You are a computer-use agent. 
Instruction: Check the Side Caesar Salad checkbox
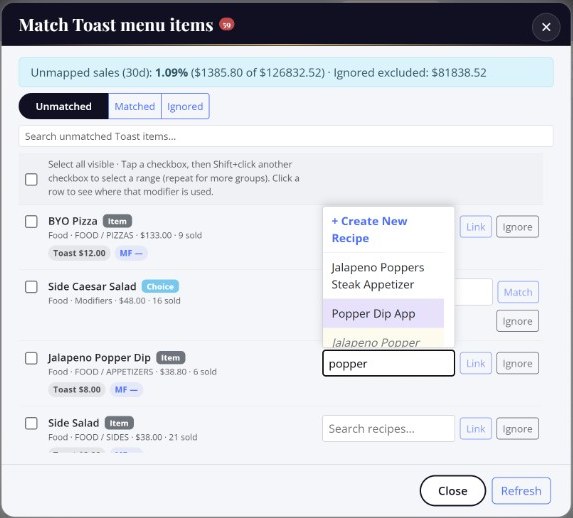[31, 287]
